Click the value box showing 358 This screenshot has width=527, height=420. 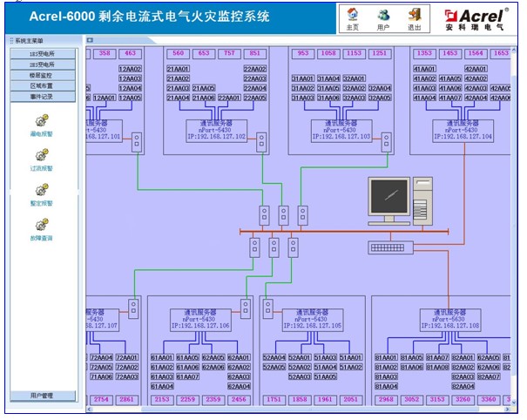point(105,53)
